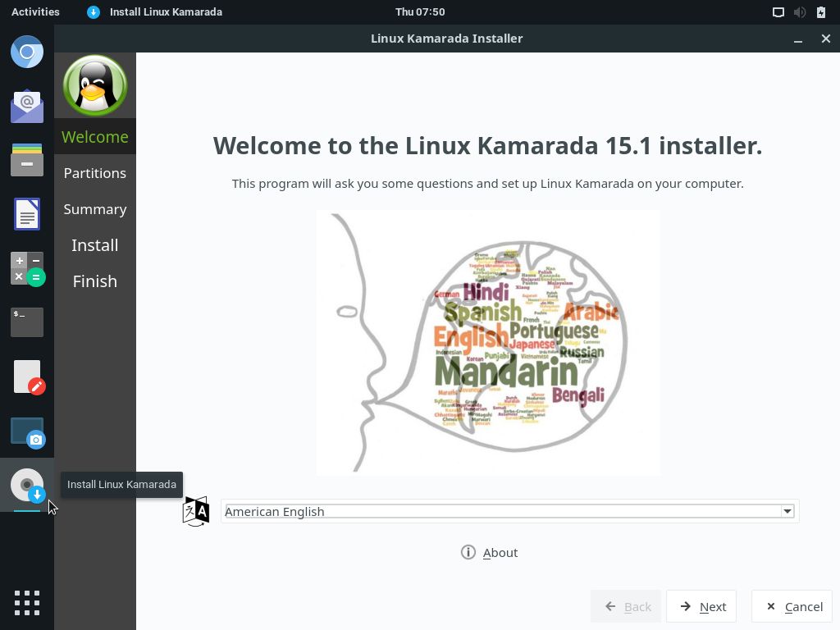Click the language translation icon
The height and width of the screenshot is (630, 840).
pos(196,511)
